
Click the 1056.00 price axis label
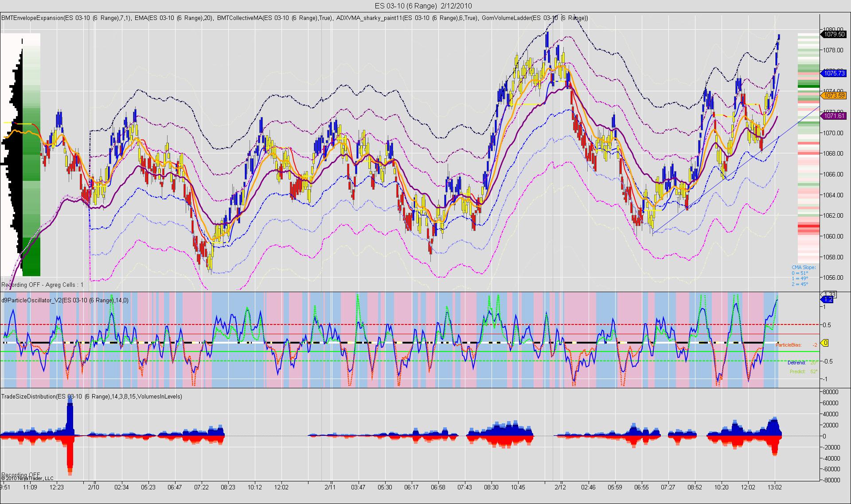834,277
